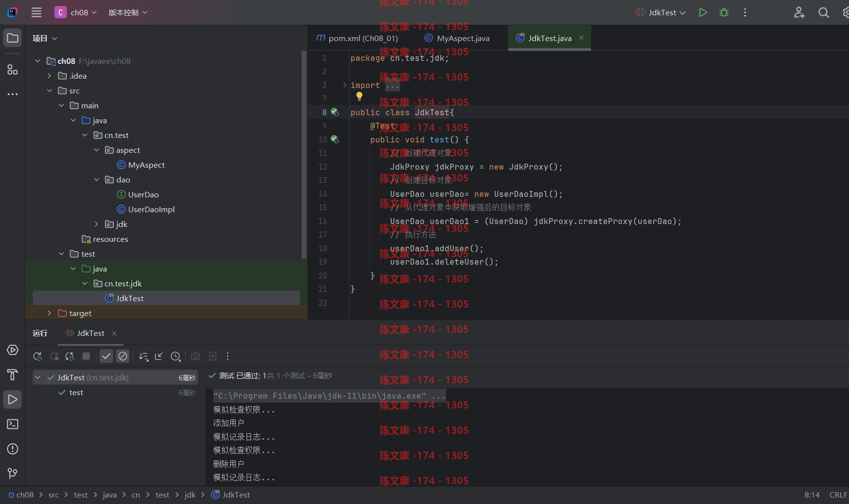This screenshot has width=849, height=504.
Task: Open the Build hammer tool window
Action: [12, 375]
